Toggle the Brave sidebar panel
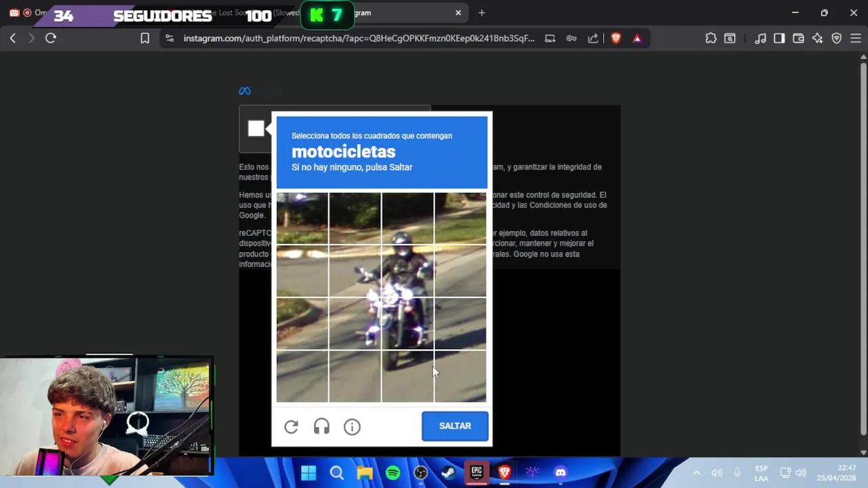This screenshot has height=488, width=868. pos(779,39)
